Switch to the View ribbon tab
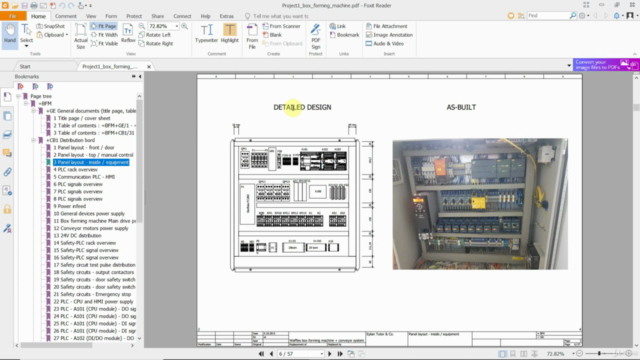 [x=91, y=16]
